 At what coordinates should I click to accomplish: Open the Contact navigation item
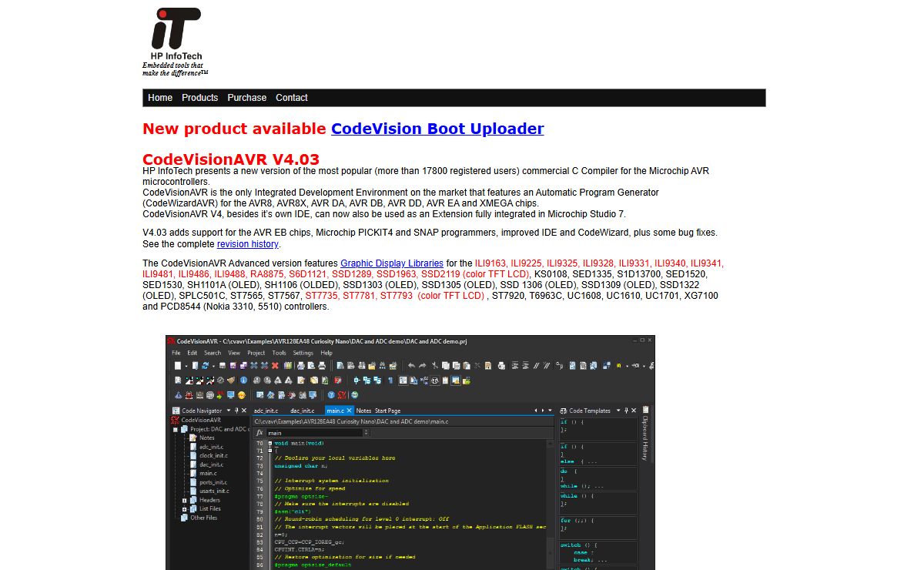tap(292, 98)
